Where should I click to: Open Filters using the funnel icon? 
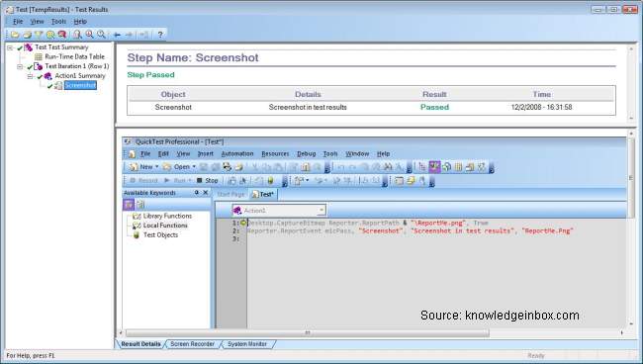39,35
